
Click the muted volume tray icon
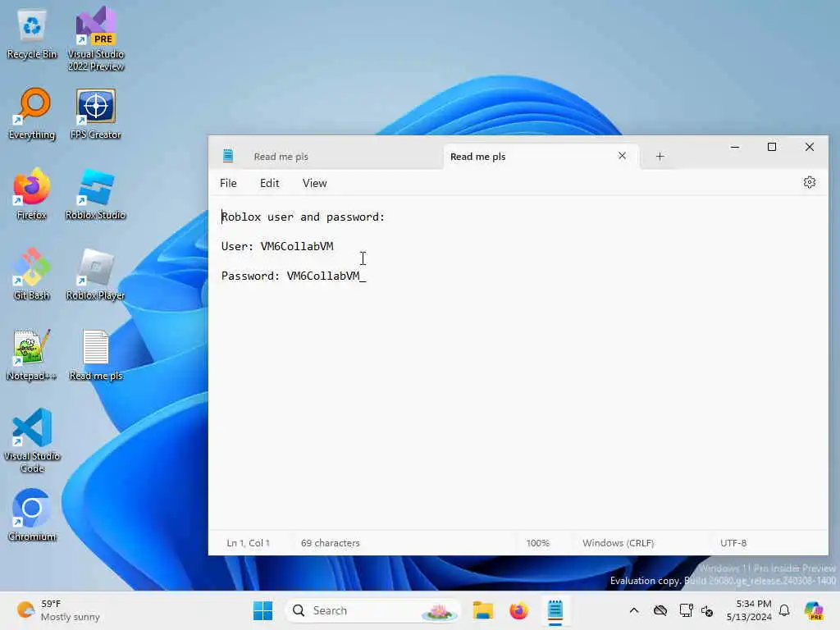707,610
